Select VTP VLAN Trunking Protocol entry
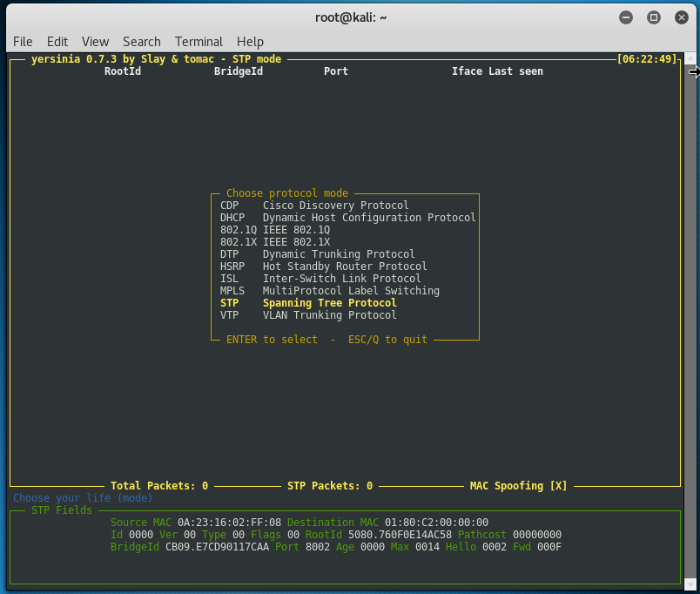700x594 pixels. click(x=308, y=315)
